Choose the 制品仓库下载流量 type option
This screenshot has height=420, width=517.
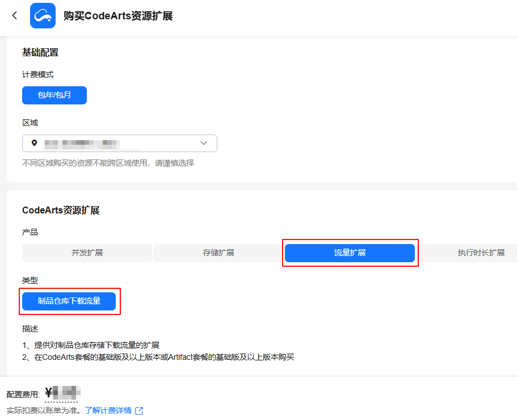pos(69,301)
